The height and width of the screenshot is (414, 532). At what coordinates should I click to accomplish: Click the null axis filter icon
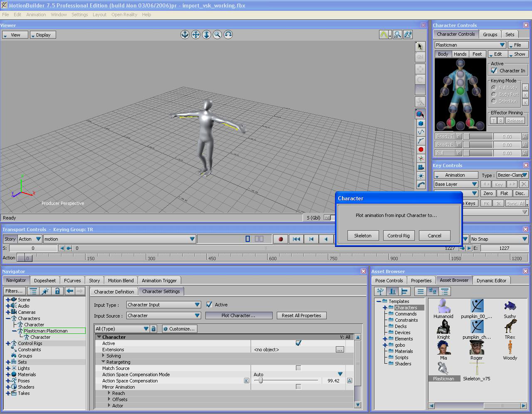(x=421, y=158)
